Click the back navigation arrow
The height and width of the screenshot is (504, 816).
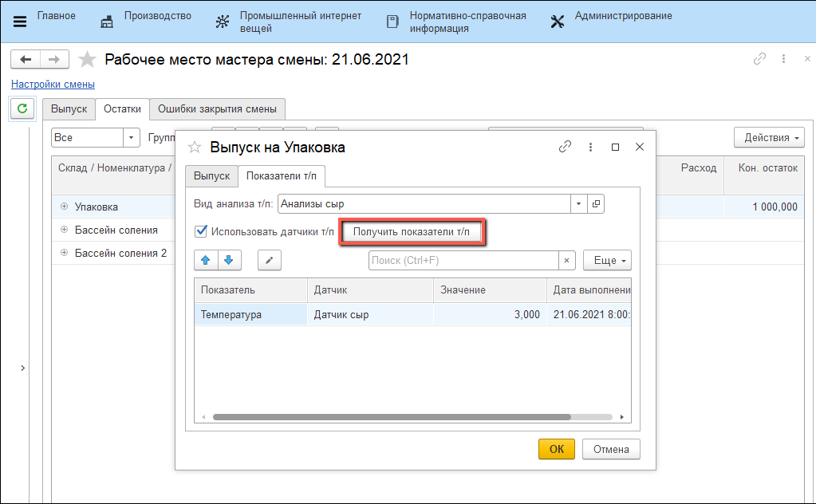26,60
